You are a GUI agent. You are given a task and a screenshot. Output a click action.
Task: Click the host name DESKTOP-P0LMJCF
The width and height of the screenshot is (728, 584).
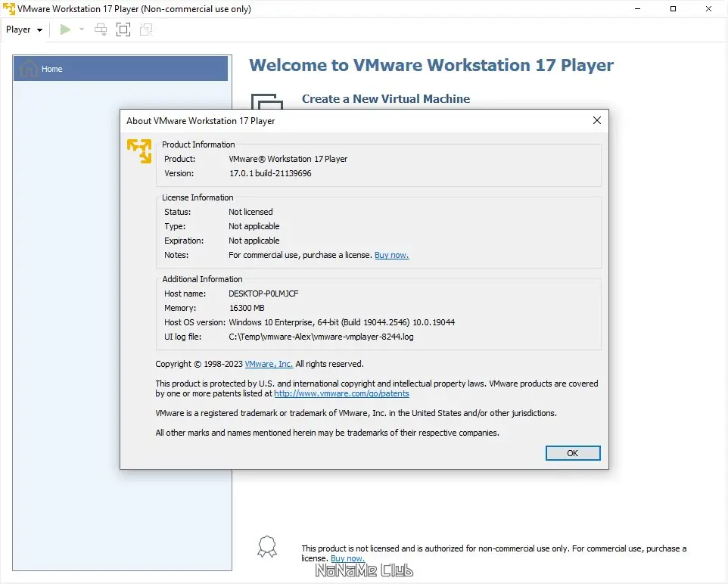coord(263,294)
